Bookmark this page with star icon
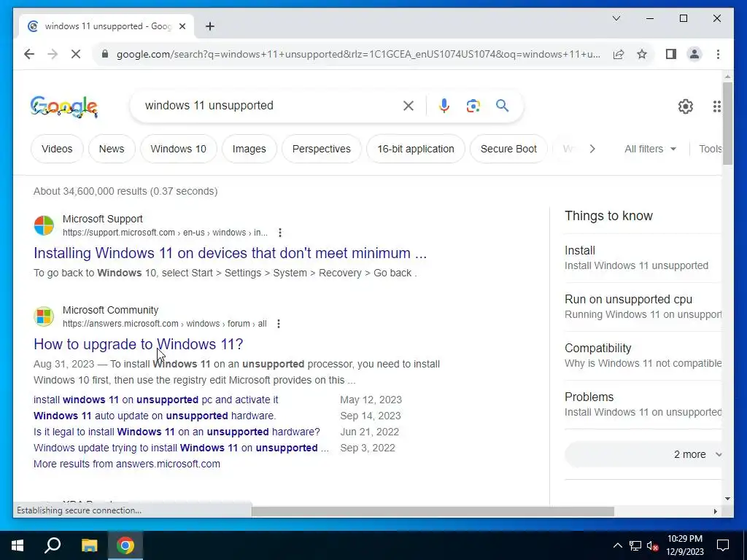The height and width of the screenshot is (560, 747). [x=642, y=54]
